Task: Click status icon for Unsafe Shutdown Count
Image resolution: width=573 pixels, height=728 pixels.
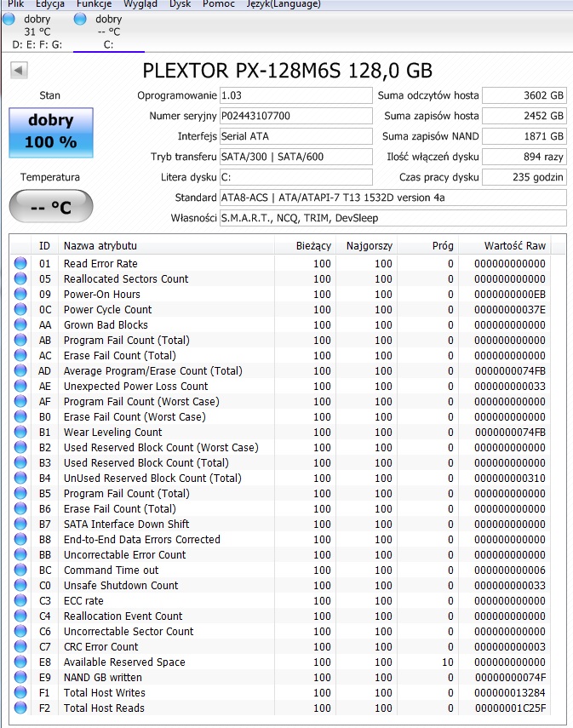Action: coord(20,585)
